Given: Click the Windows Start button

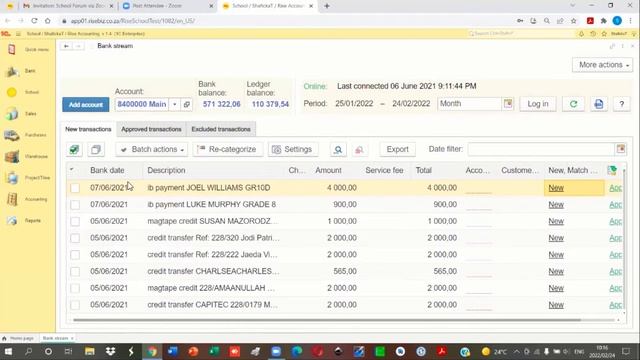Looking at the screenshot, I should [8, 351].
